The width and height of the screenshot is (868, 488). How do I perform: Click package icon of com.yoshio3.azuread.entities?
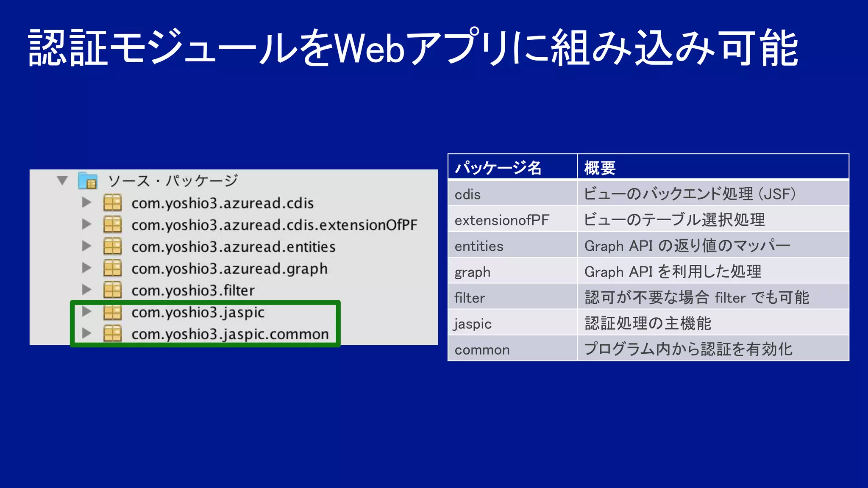click(x=113, y=246)
